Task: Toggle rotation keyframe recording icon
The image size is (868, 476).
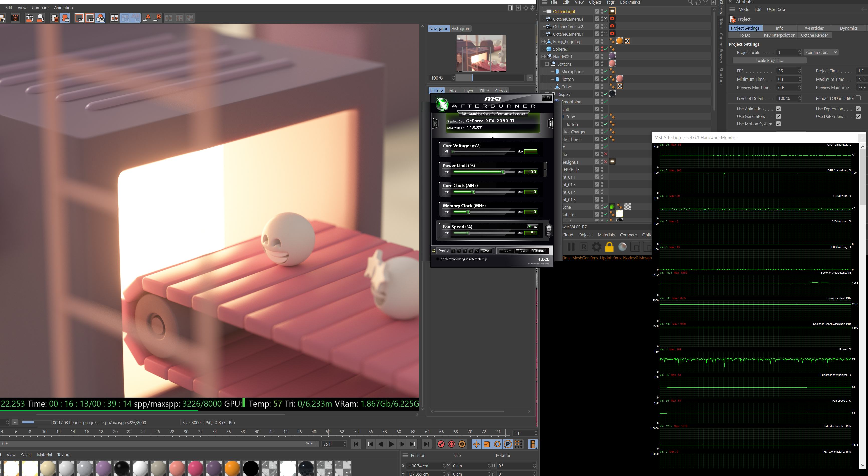Action: (497, 444)
